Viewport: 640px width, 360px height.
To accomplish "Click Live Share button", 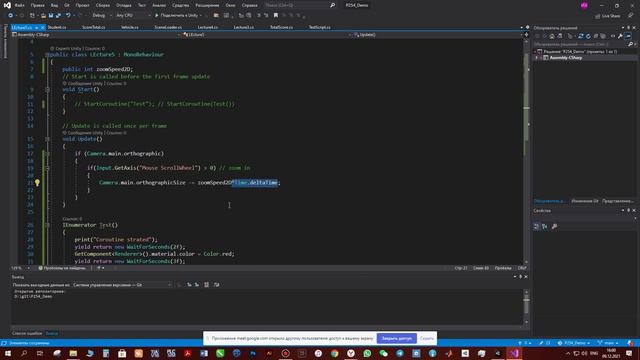I will [x=608, y=16].
